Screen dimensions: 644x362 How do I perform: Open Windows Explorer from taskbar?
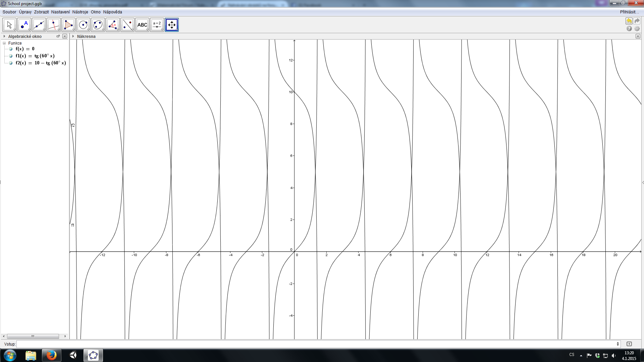tap(31, 355)
